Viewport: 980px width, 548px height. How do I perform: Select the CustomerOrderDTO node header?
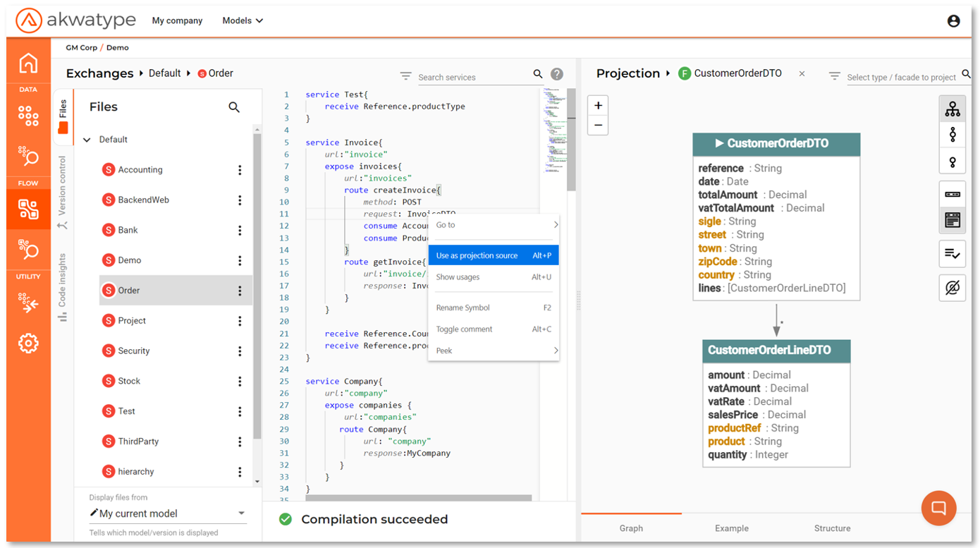pos(776,144)
